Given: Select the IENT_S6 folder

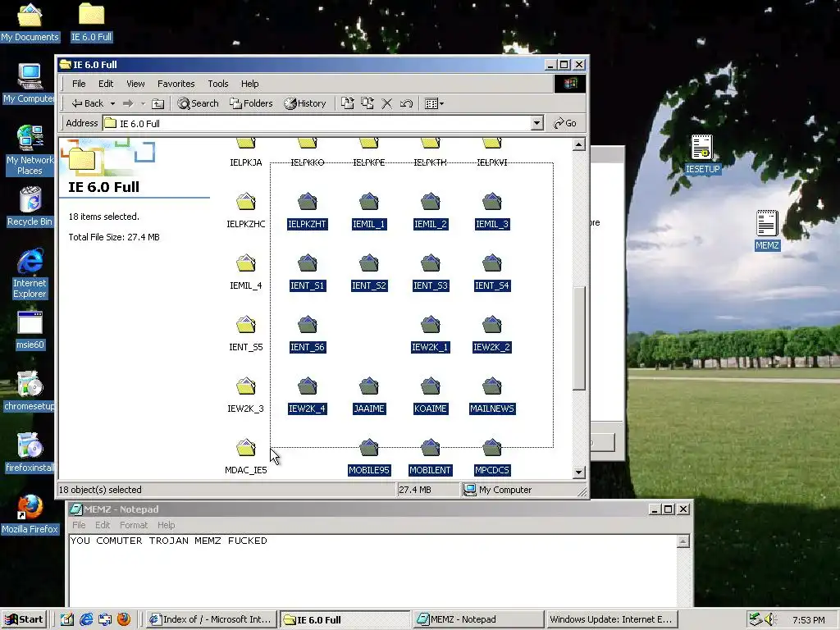Looking at the screenshot, I should coord(307,333).
